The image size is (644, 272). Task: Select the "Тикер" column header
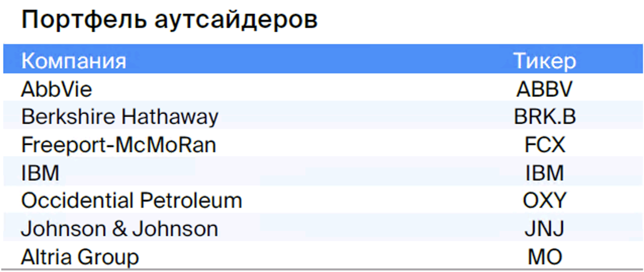coord(545,61)
